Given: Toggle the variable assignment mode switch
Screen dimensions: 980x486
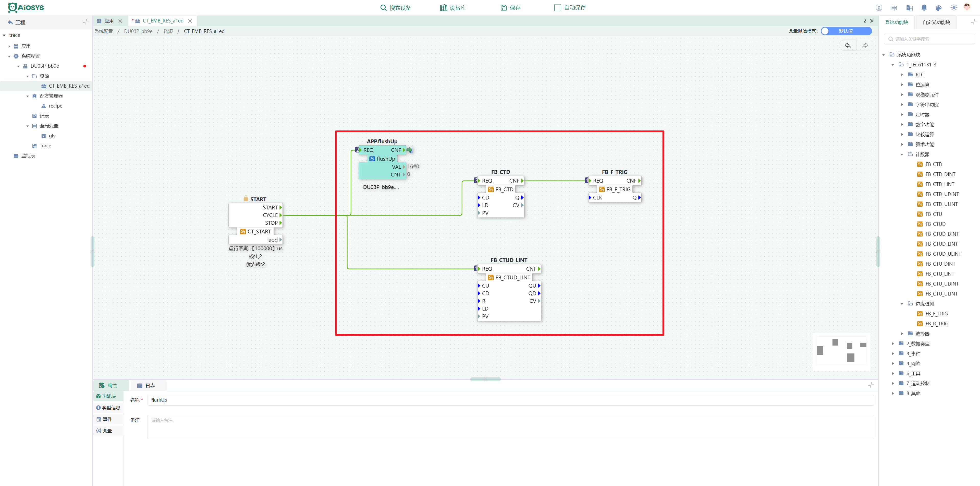Looking at the screenshot, I should tap(846, 31).
